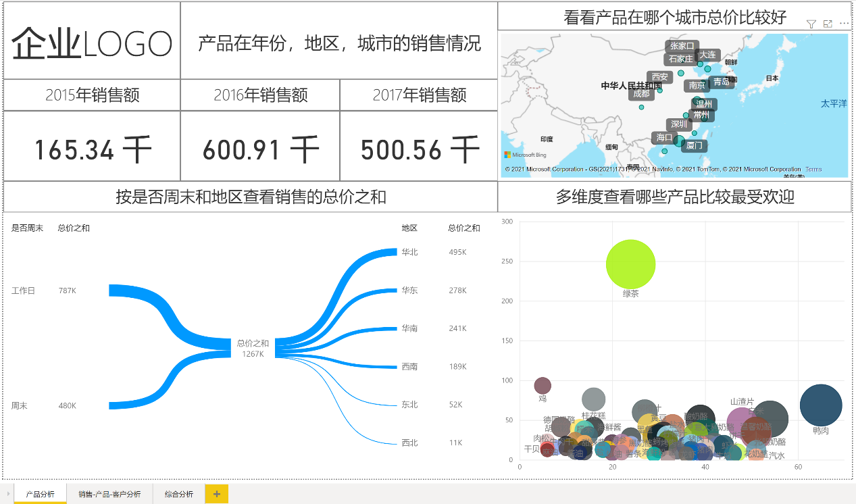
Task: Click the focus mode icon on the map
Action: 828,24
